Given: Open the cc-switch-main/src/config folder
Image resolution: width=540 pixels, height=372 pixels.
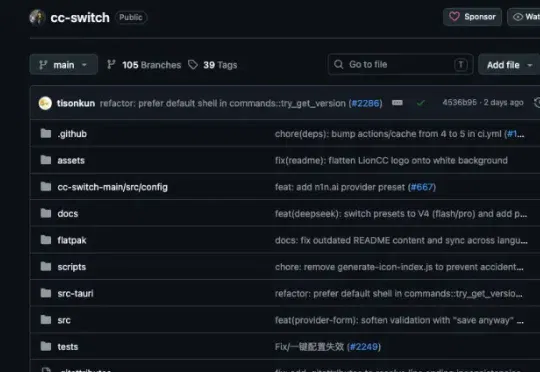Looking at the screenshot, I should click(113, 187).
